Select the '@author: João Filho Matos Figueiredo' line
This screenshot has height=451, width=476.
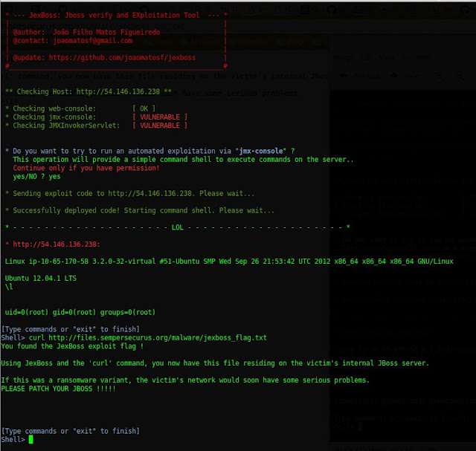[x=86, y=32]
